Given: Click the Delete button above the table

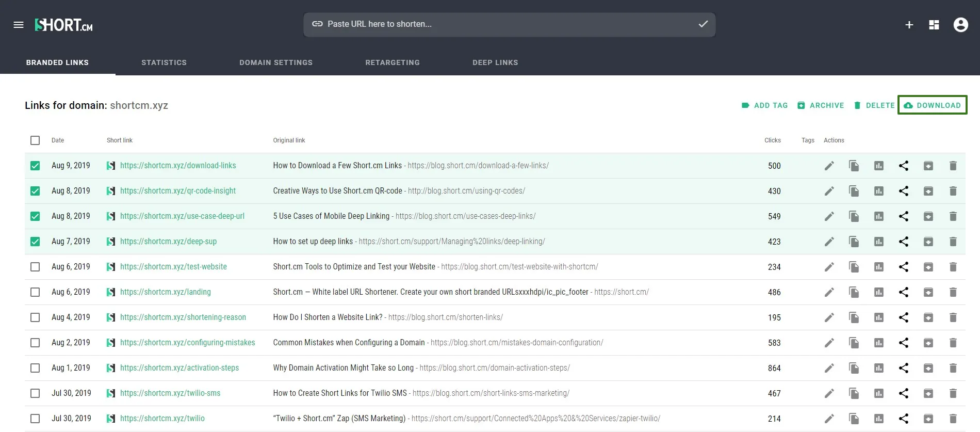Looking at the screenshot, I should 874,105.
